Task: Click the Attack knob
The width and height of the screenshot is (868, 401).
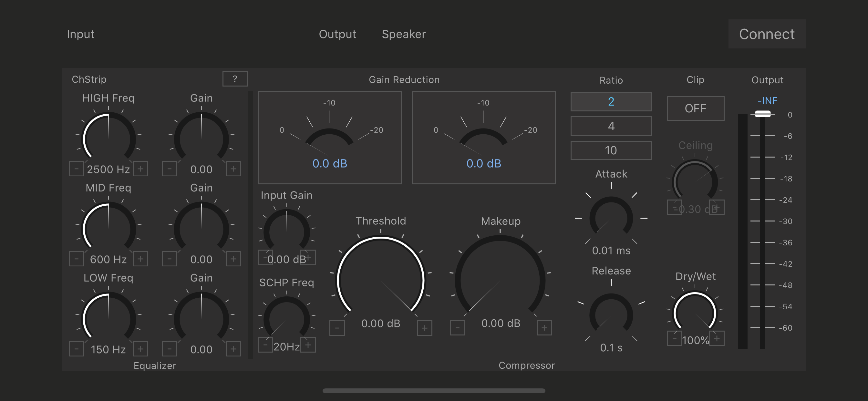Action: click(611, 218)
